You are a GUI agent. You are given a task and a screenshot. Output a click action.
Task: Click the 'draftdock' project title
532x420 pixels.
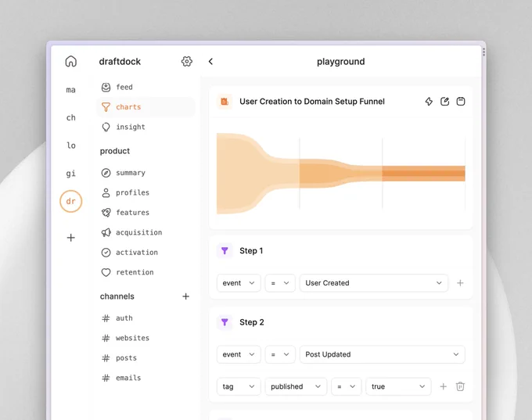click(x=120, y=62)
